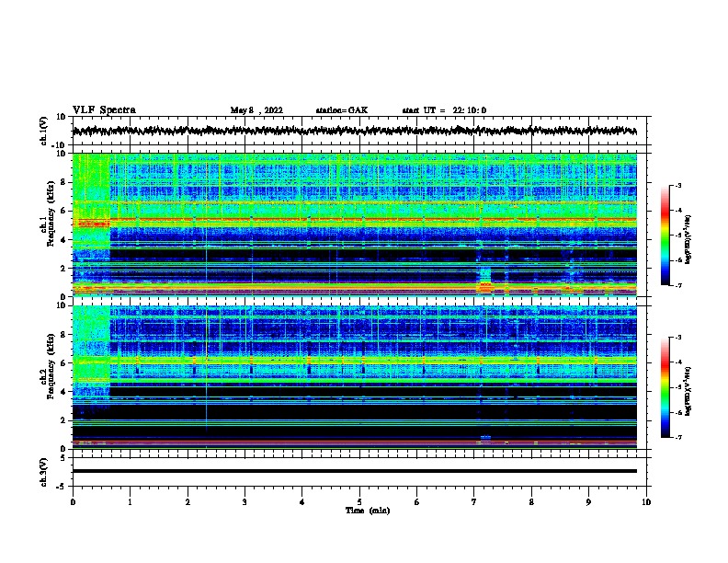The height and width of the screenshot is (563, 728).
Task: Click the ch.1 color bar 'log(PSD)' unit label
Action: tap(688, 239)
